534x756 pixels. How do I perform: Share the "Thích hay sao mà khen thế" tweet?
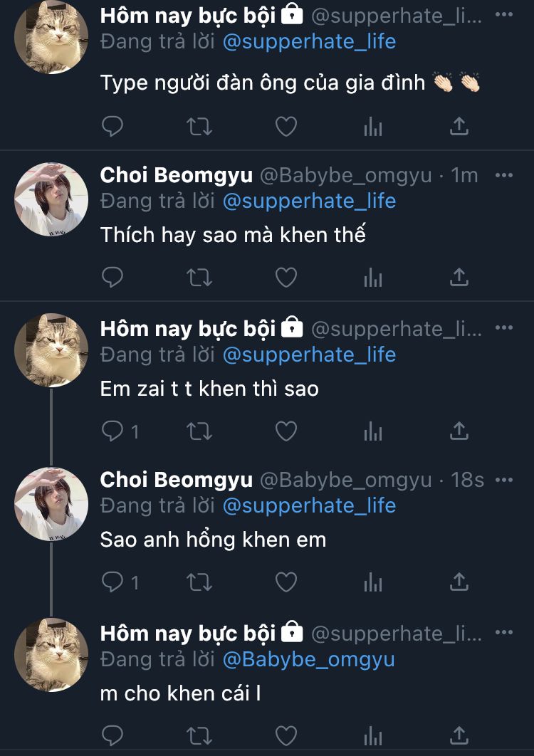click(459, 278)
